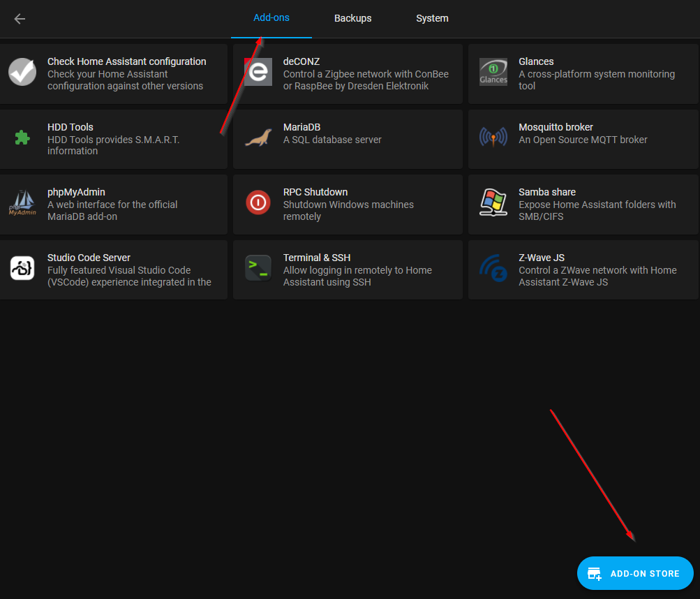Click the store icon in Add-on Store button
700x599 pixels.
(x=594, y=574)
